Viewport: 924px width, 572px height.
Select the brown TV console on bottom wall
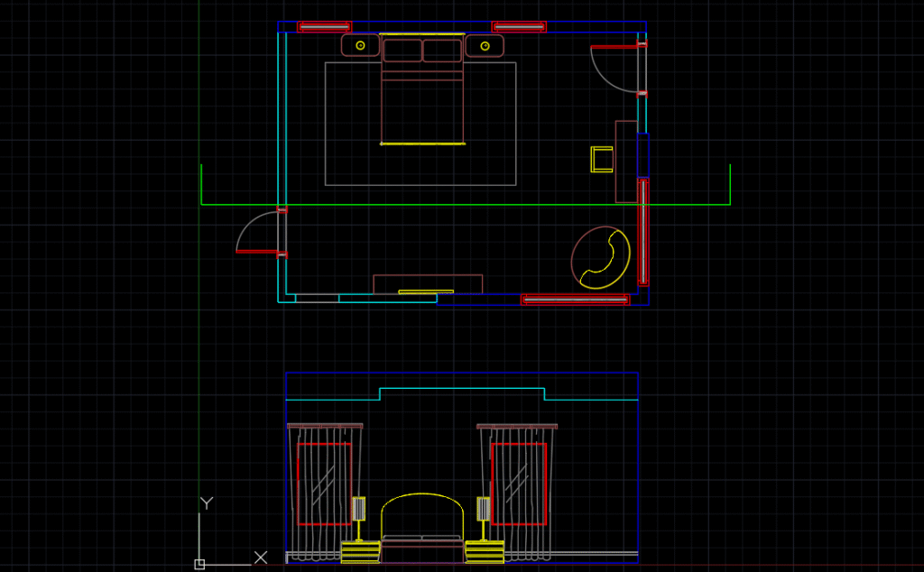428,284
